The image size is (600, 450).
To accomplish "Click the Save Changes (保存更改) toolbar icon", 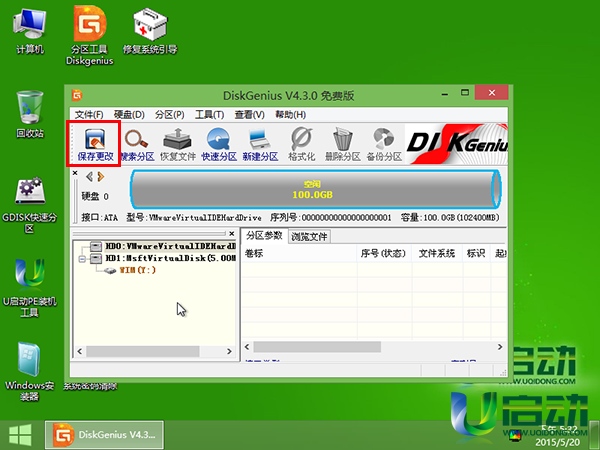I will [x=95, y=144].
